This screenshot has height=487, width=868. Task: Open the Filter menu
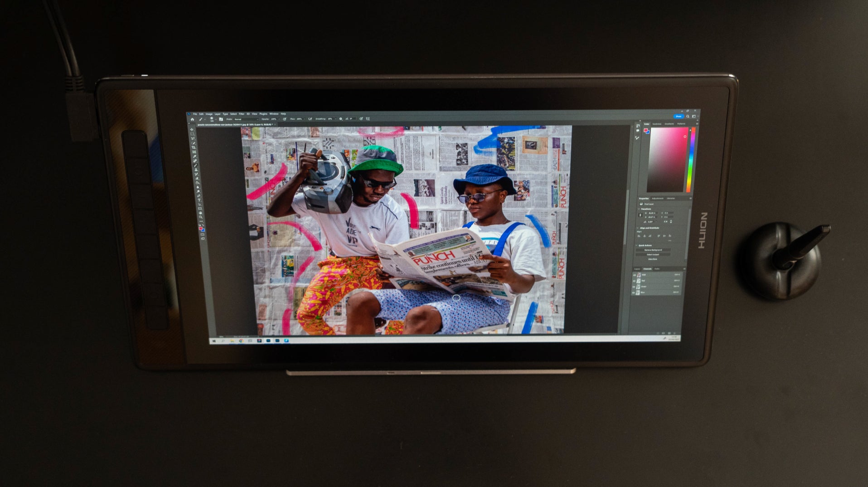point(242,114)
